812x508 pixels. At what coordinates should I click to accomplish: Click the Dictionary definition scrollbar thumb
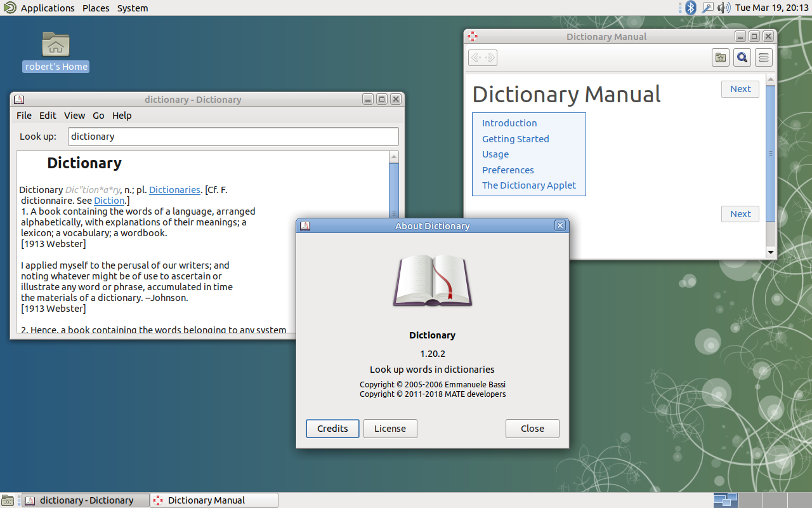394,190
